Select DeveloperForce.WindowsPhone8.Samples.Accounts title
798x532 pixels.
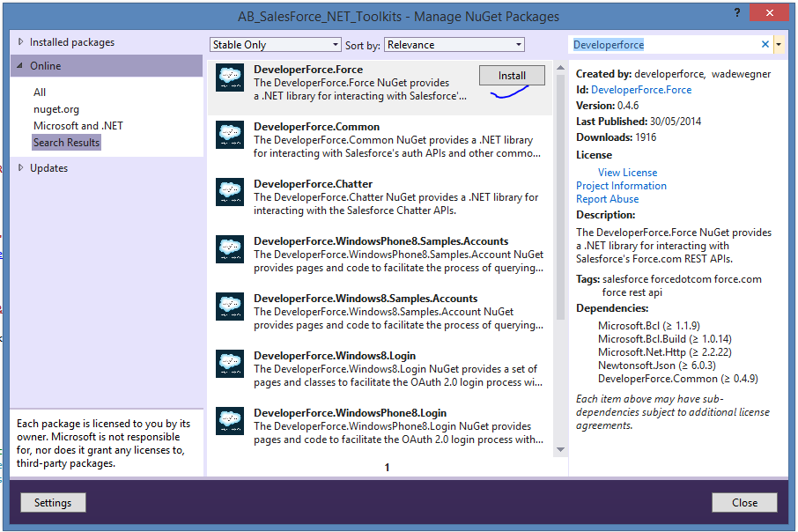click(x=381, y=241)
